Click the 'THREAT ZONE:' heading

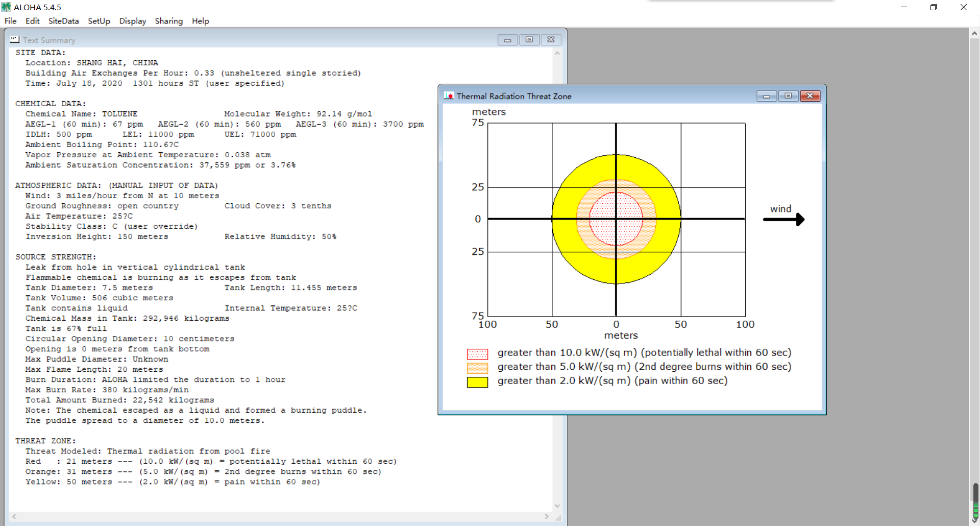coord(45,441)
